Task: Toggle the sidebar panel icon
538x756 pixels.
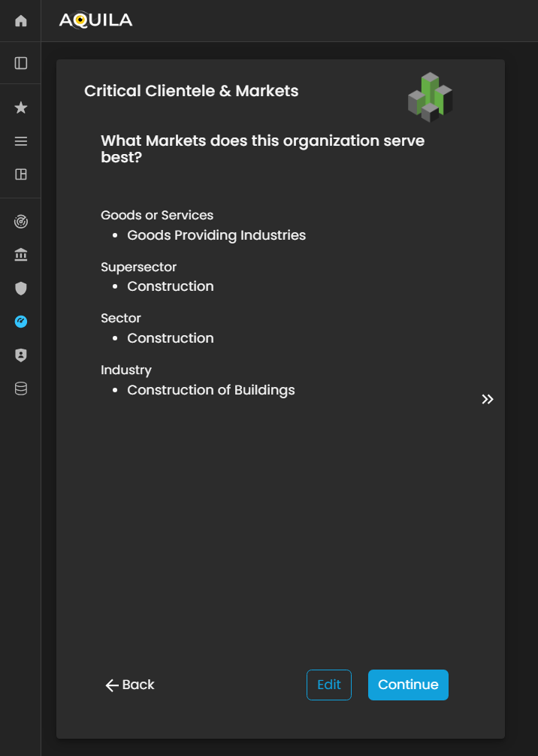Action: point(21,63)
